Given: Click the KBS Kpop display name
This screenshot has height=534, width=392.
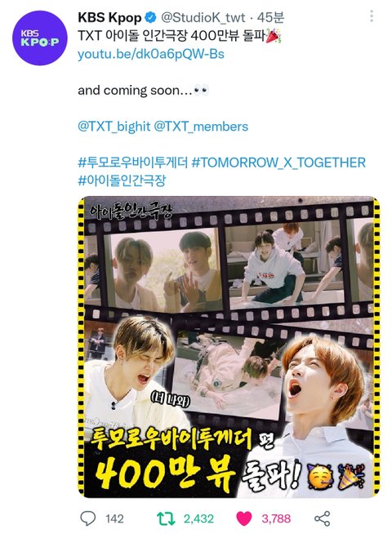Looking at the screenshot, I should [109, 17].
